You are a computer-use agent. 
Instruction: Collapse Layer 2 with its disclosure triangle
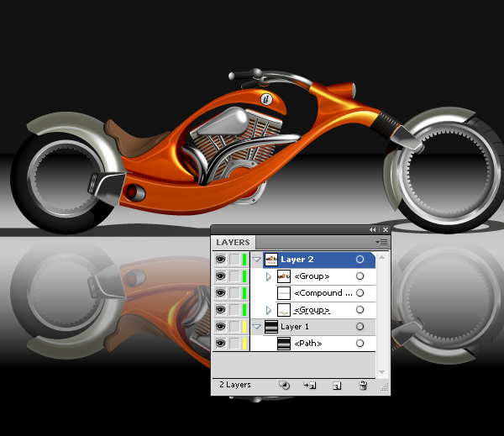tap(256, 260)
